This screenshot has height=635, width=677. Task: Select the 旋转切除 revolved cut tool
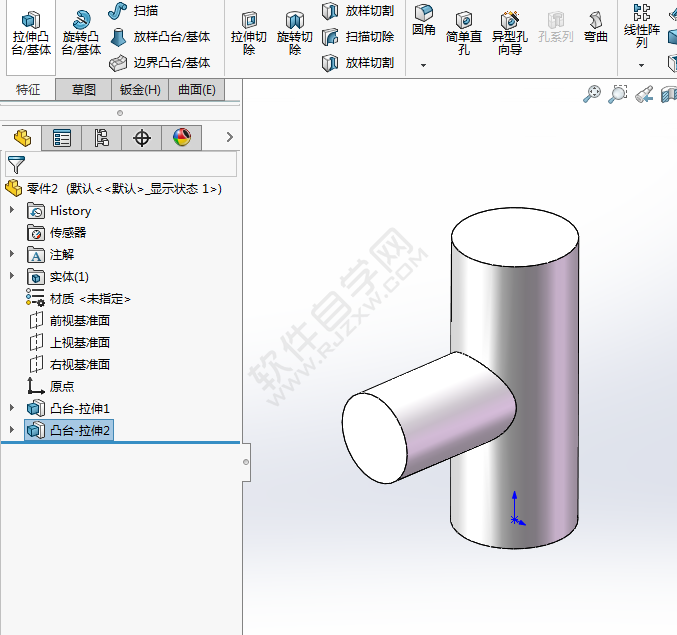point(295,35)
